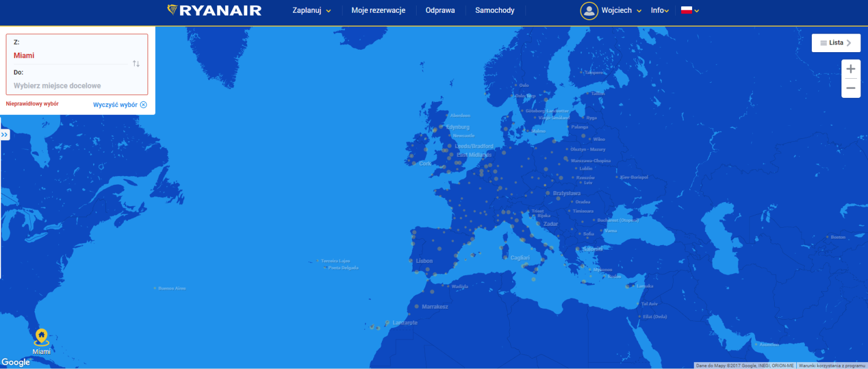
Task: Open the Odprawa check-in page
Action: coord(440,10)
